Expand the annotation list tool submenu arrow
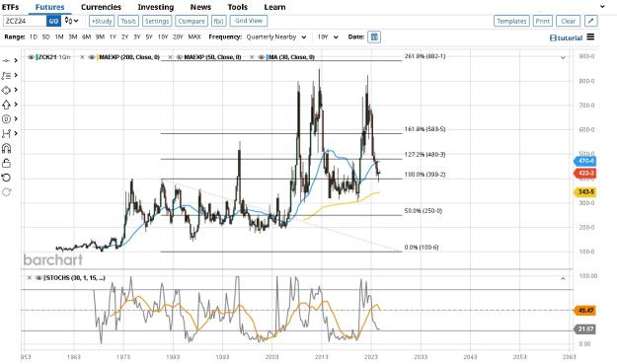This screenshot has height=364, width=617. [16, 75]
